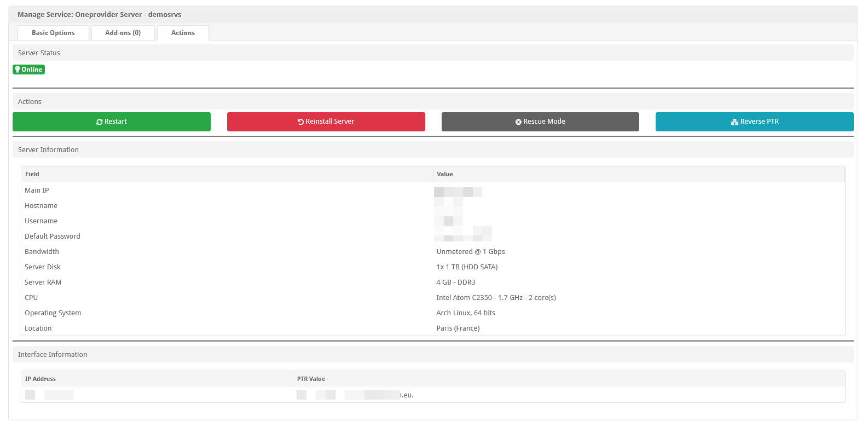Switch to the Add-ons (0) tab
Screen dimensions: 868x439
(x=123, y=33)
